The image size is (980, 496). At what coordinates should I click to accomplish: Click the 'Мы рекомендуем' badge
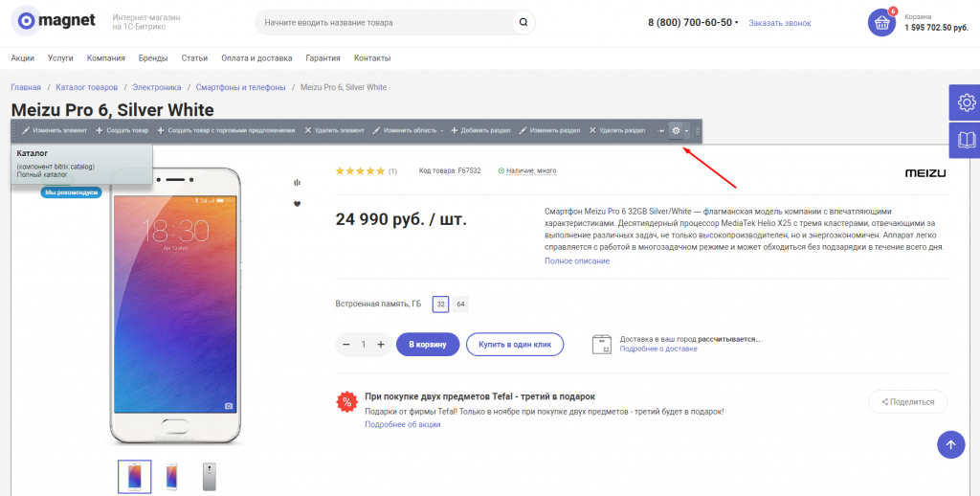(x=71, y=192)
